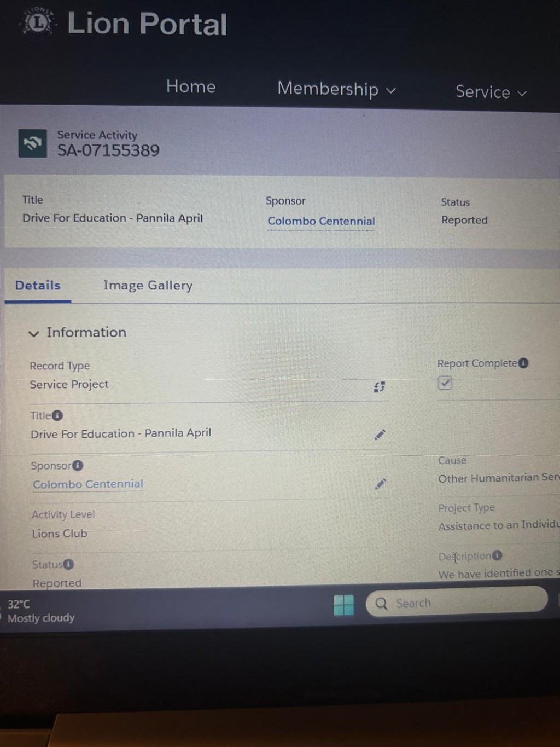Click the Lions Club logo icon
The image size is (560, 747).
click(x=38, y=22)
